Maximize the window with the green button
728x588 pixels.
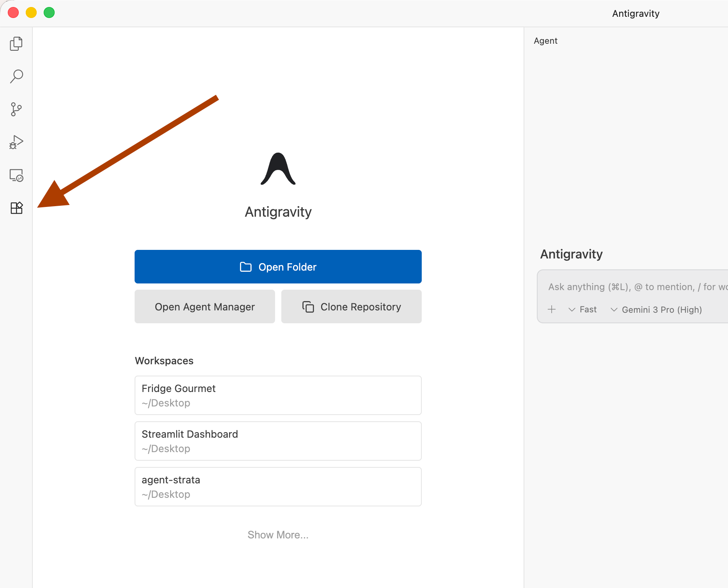pos(49,13)
